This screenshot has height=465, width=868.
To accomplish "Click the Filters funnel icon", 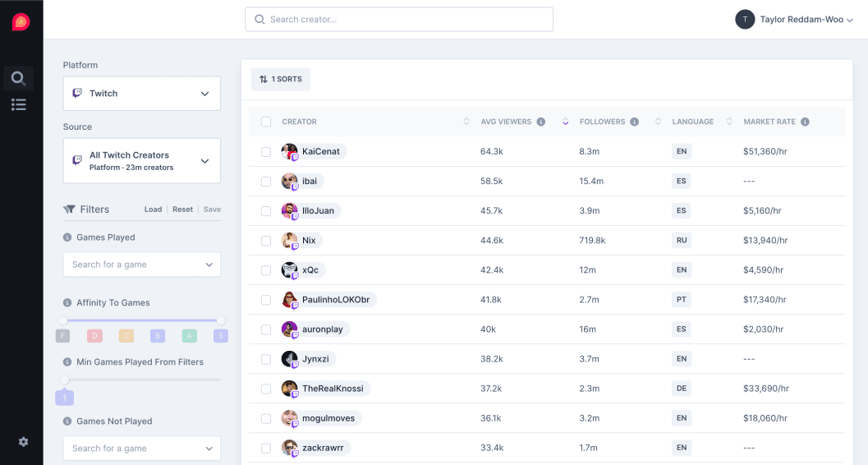I will click(x=69, y=209).
